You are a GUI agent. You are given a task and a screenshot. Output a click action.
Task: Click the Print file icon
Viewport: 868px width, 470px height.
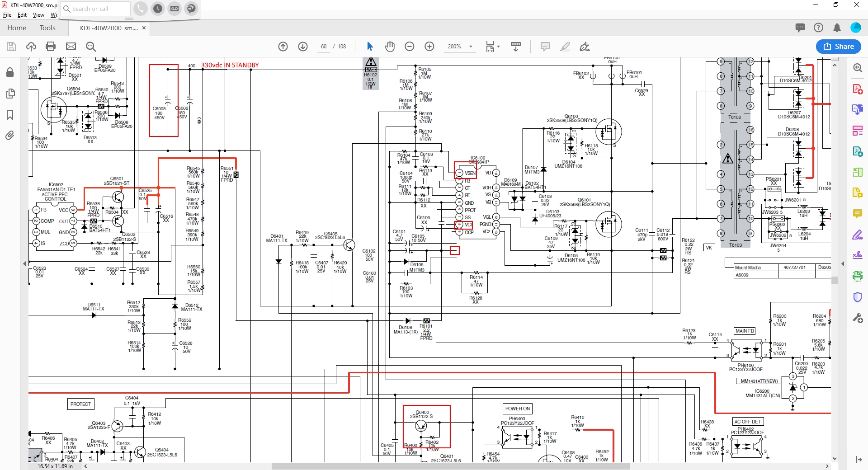(51, 47)
